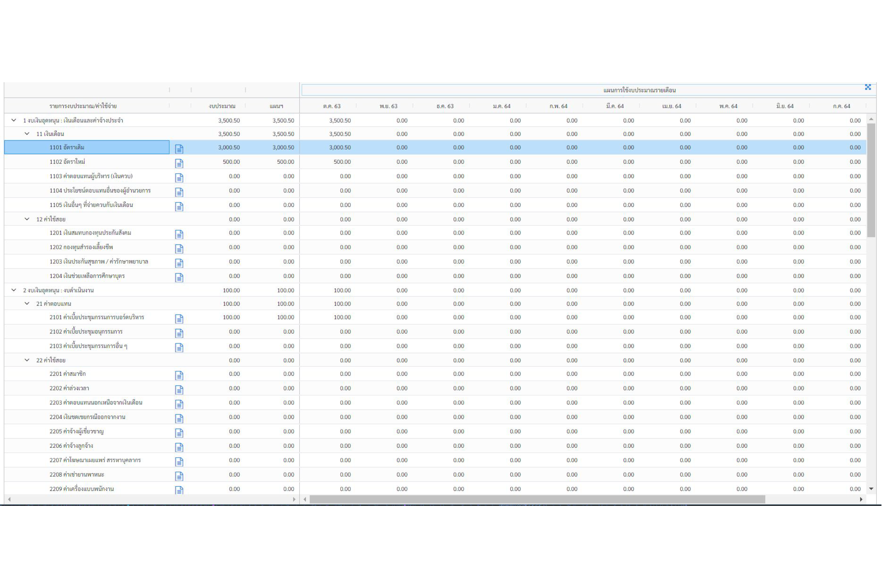Screen dimensions: 882x588
Task: Click the vertical scrollbar down arrow
Action: click(871, 489)
